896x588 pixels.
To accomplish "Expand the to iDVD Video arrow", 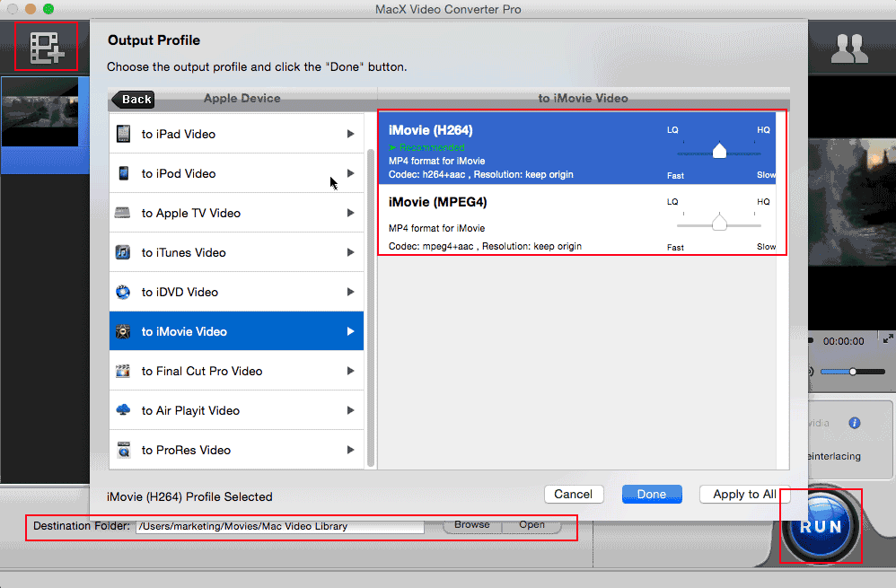I will click(350, 292).
